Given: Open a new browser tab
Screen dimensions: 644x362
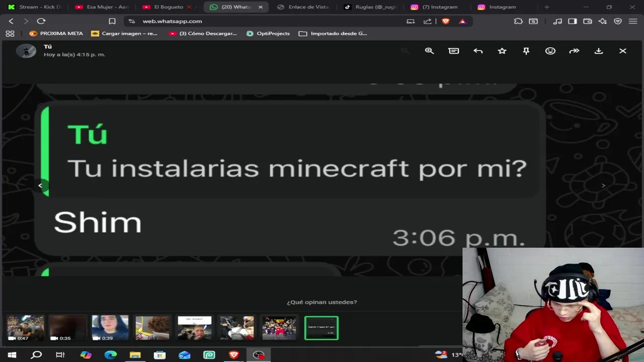Looking at the screenshot, I should coord(547,7).
